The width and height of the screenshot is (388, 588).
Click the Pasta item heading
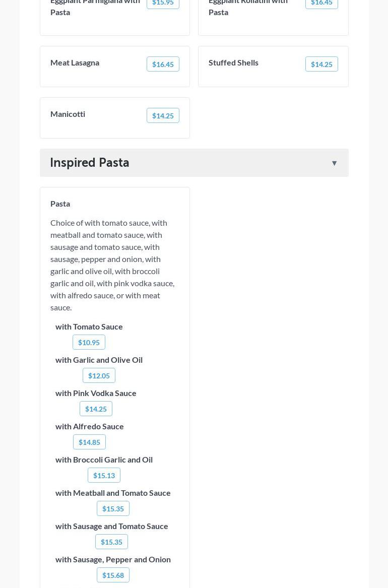(60, 204)
